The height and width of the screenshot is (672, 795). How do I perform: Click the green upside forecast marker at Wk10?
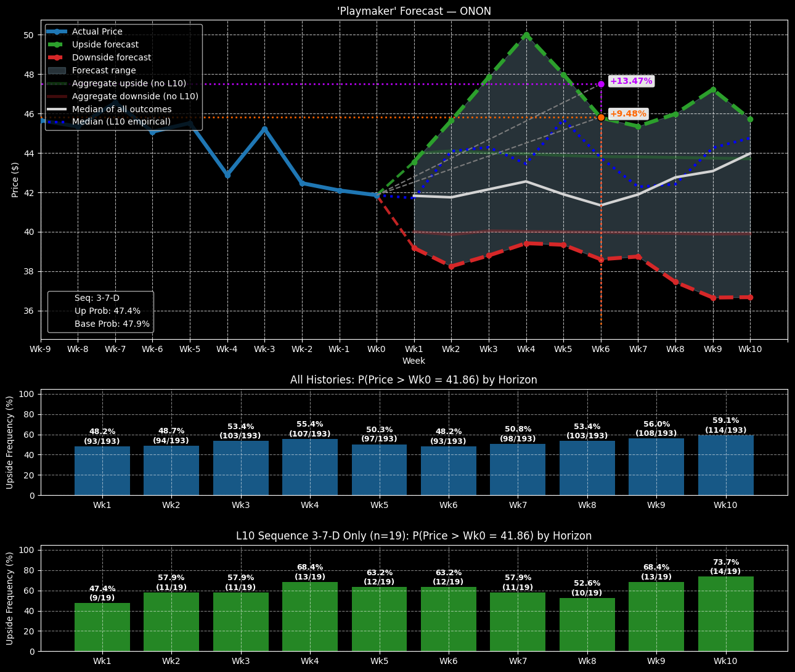[x=750, y=119]
